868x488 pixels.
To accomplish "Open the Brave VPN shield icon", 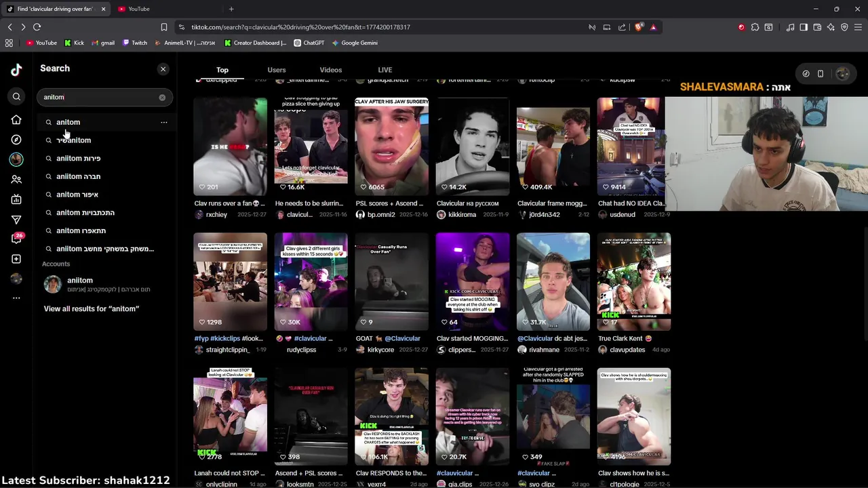I will click(x=844, y=27).
